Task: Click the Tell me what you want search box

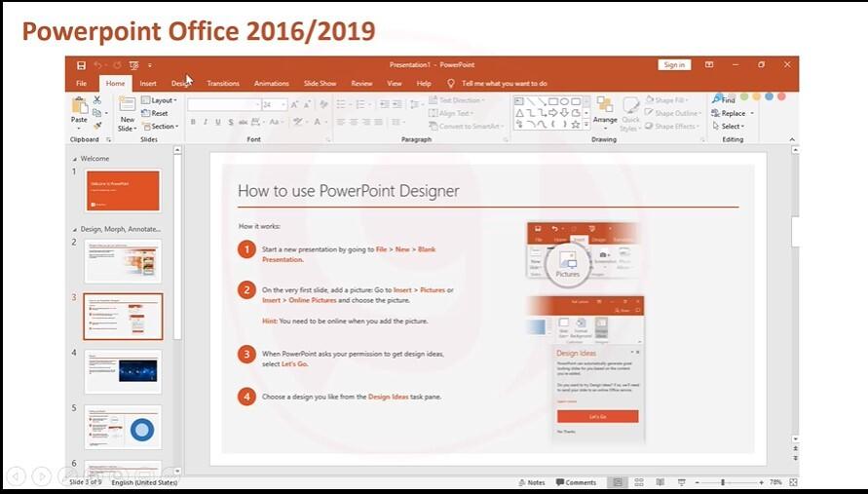Action: [497, 83]
